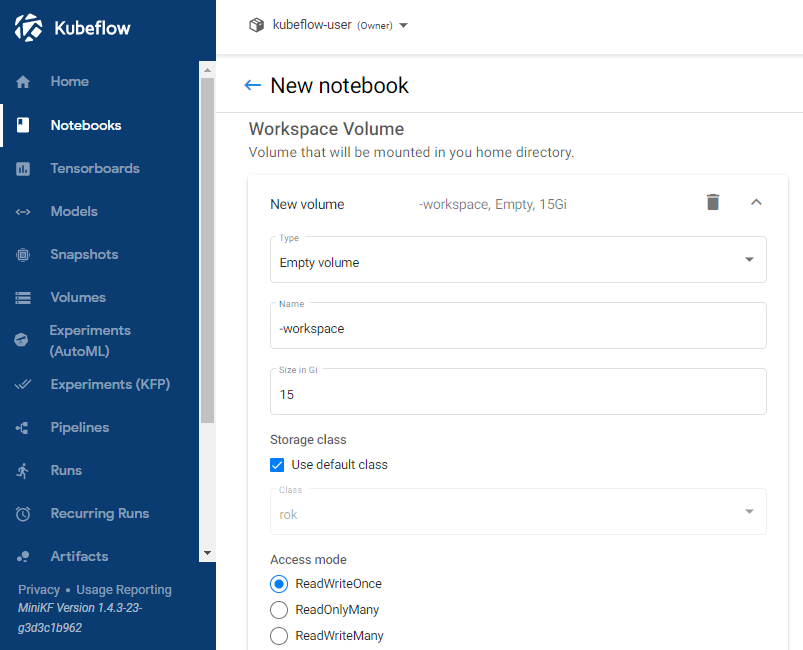
Task: Click the sidebar scroll down arrow
Action: pyautogui.click(x=208, y=553)
